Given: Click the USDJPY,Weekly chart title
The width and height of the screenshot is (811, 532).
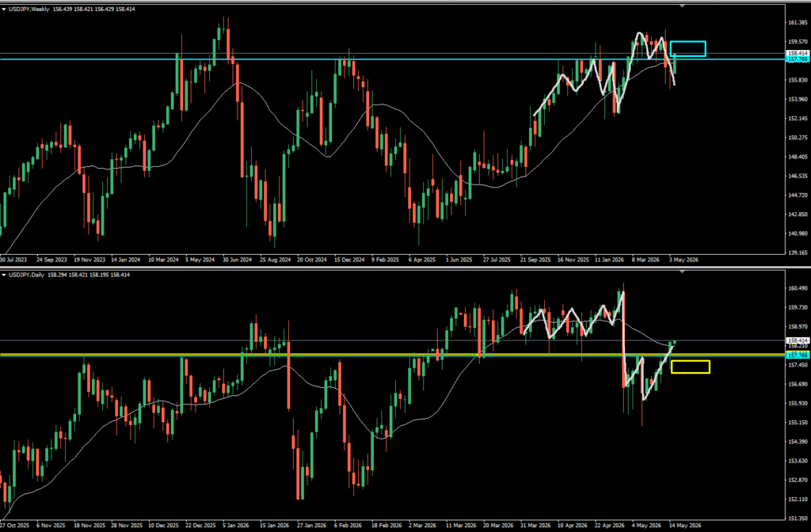Looking at the screenshot, I should click(x=29, y=9).
